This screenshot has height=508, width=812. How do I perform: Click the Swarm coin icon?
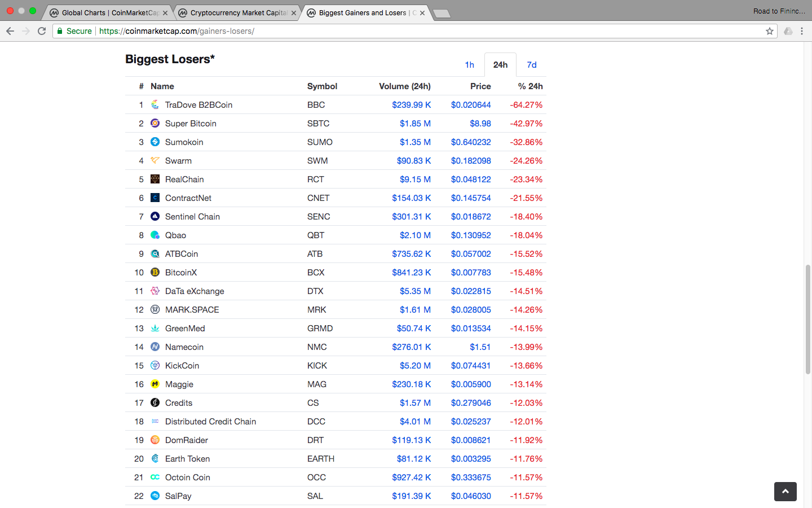click(155, 160)
